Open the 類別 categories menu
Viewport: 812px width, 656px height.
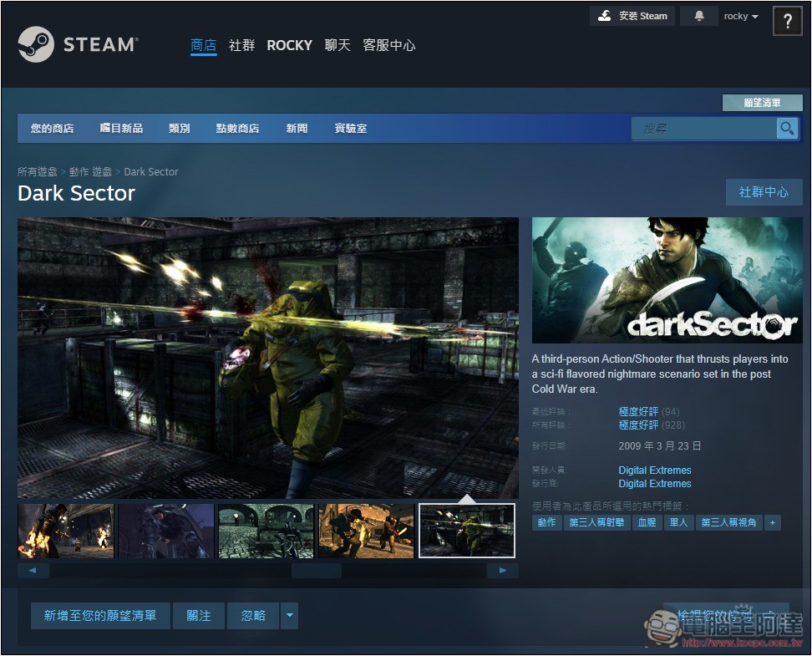(x=179, y=128)
